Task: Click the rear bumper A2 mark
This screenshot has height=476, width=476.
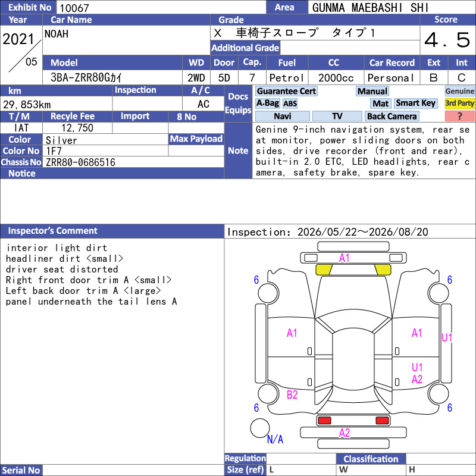Action: click(345, 433)
